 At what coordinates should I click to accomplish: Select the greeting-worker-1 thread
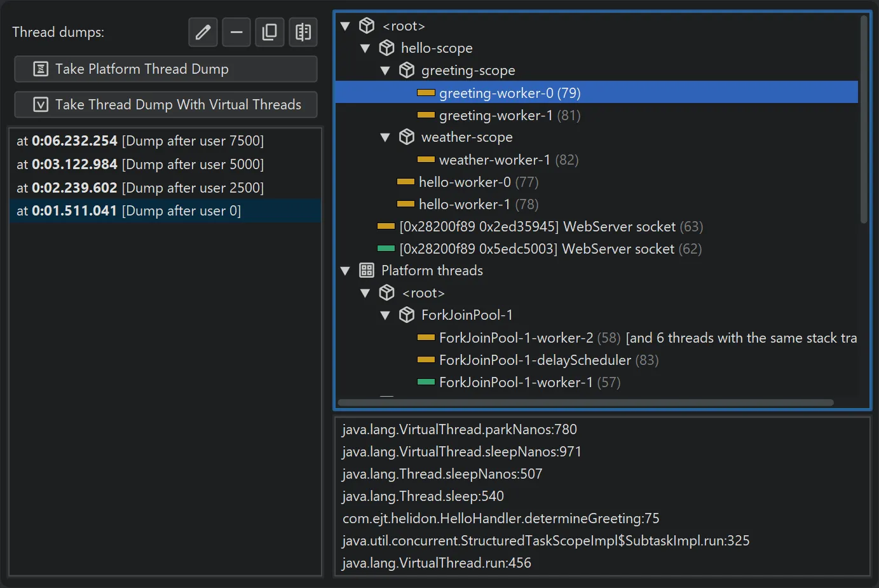(507, 115)
